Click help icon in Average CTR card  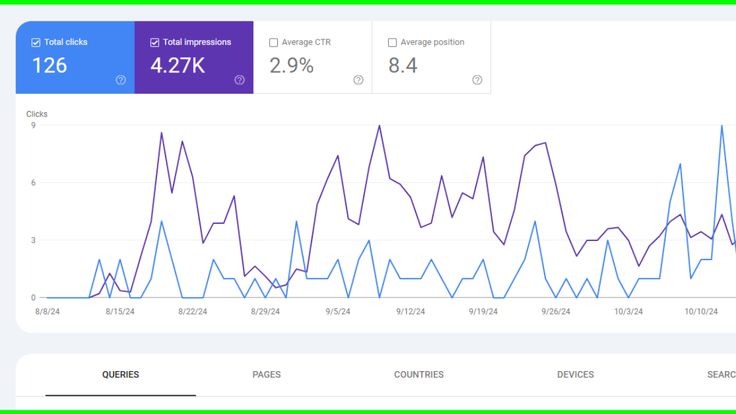358,80
